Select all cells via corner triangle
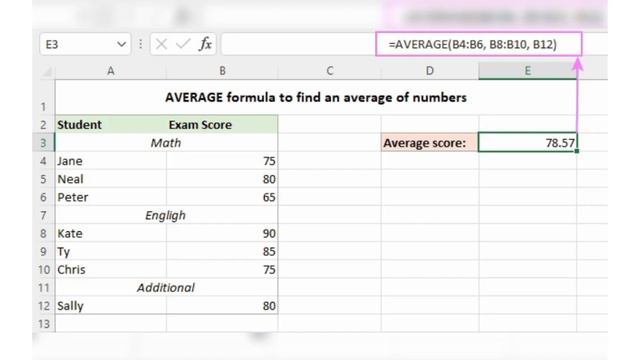640x360 pixels. point(46,71)
